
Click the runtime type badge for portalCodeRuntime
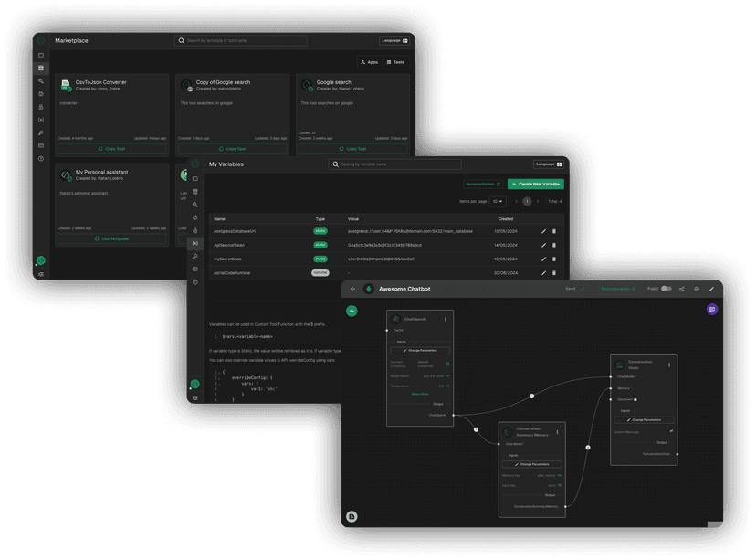(320, 272)
